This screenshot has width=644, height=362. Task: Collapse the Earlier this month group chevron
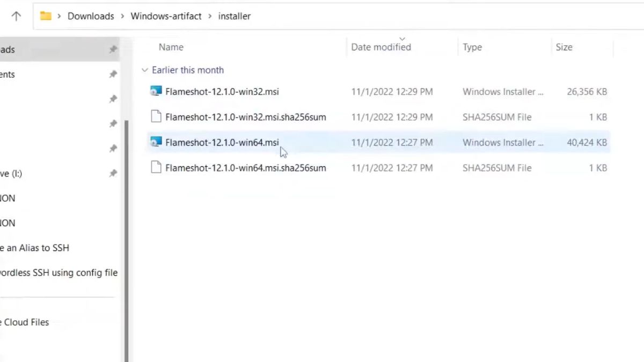tap(144, 70)
